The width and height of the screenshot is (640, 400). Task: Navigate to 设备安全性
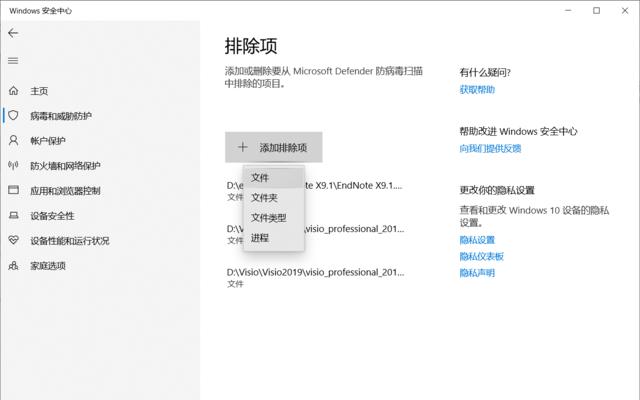click(52, 216)
